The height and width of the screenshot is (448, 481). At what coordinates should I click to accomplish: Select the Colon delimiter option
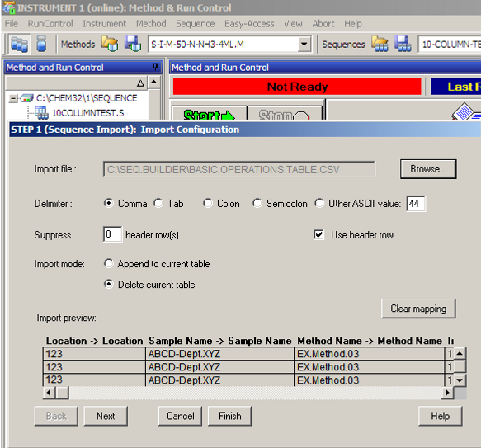pos(208,203)
